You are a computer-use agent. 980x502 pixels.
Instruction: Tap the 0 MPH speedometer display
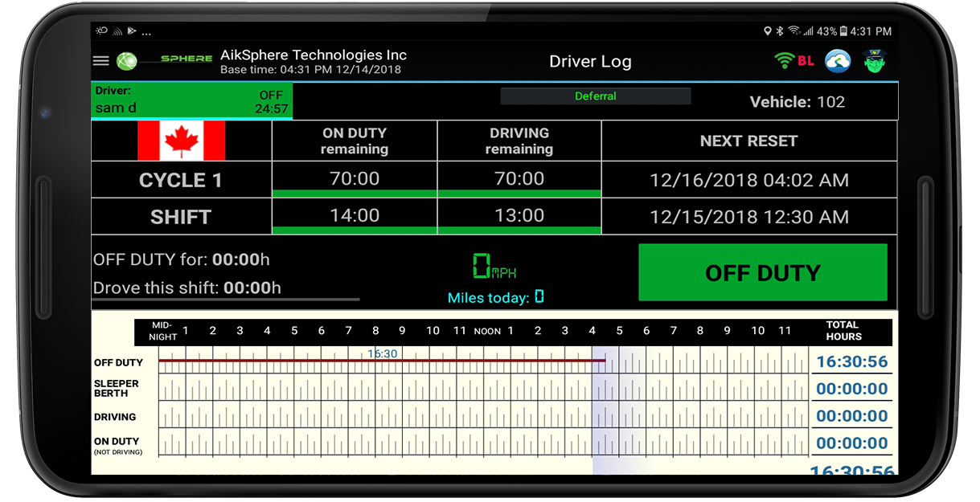pos(494,266)
